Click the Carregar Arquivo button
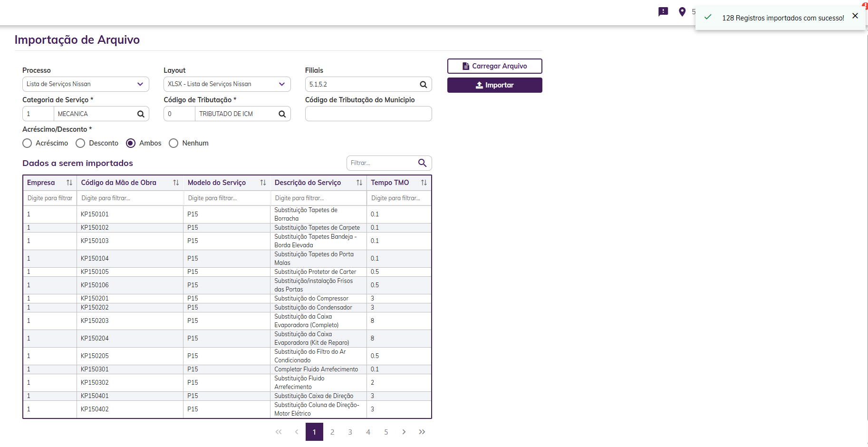Screen dimensions: 868x447 click(x=494, y=66)
